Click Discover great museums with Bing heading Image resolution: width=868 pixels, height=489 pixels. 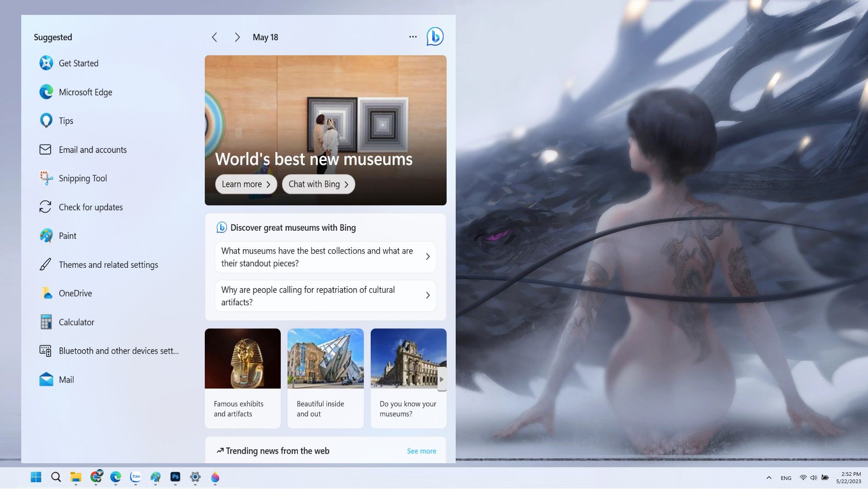click(293, 228)
